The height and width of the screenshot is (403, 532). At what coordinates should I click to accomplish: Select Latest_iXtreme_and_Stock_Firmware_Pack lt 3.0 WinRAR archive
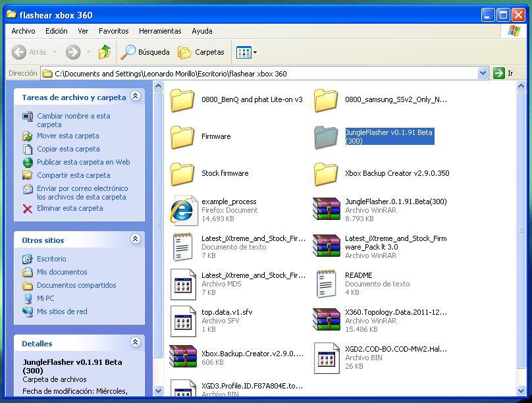(380, 247)
